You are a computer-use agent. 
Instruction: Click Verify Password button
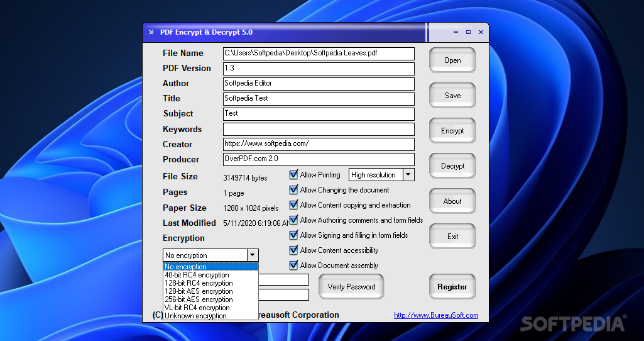pos(351,287)
